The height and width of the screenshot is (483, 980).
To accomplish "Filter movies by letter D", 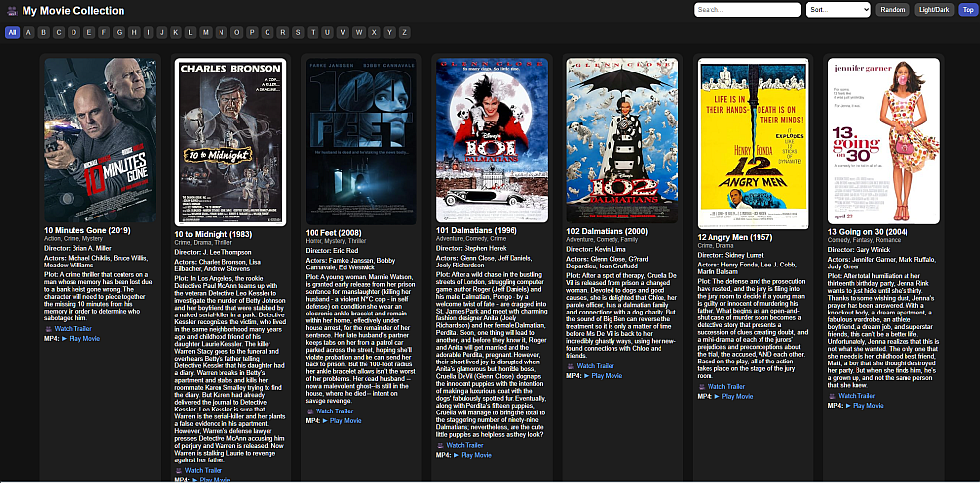I will [74, 33].
